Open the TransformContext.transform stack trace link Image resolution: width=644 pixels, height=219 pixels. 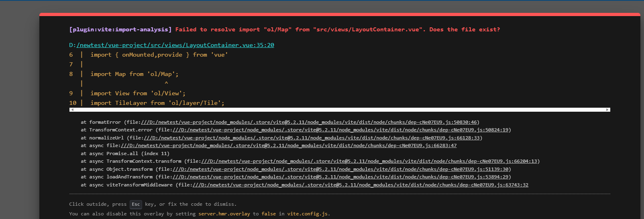(x=369, y=161)
